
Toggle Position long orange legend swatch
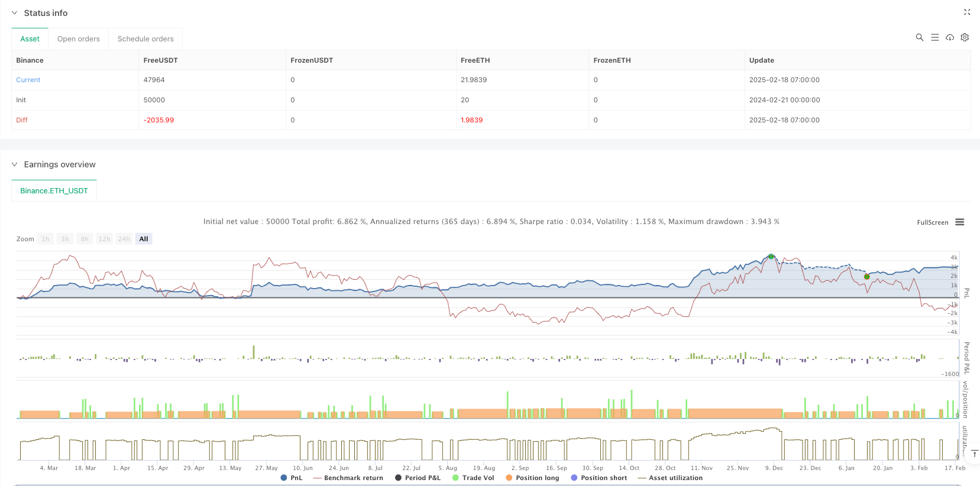509,478
